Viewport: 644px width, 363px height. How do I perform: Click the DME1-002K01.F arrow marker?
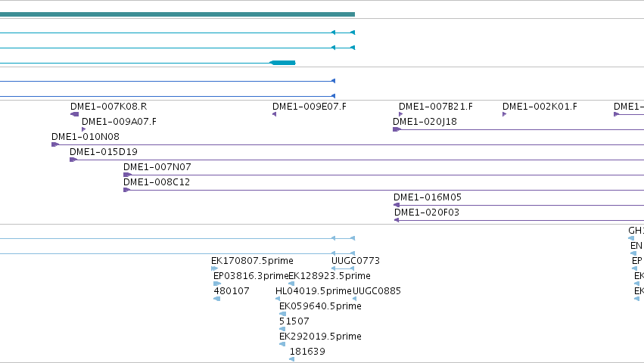tap(504, 114)
